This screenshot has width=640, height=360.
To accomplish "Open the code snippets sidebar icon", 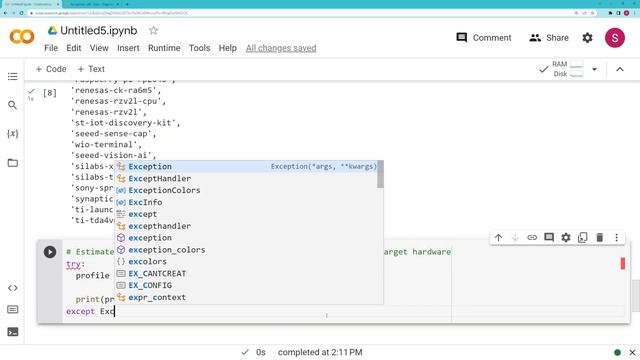I will (13, 288).
